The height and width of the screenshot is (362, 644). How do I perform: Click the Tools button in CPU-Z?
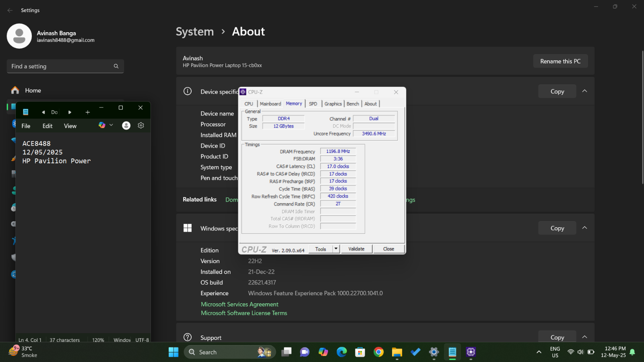coord(321,249)
